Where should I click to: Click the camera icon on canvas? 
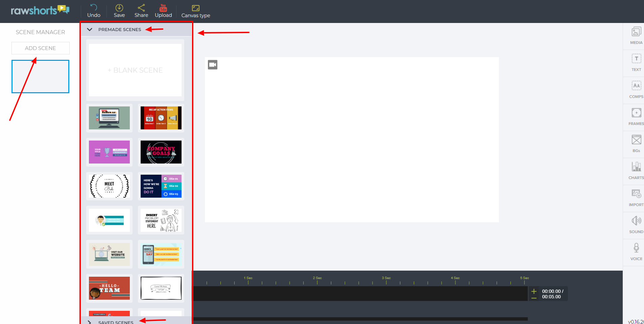(213, 65)
